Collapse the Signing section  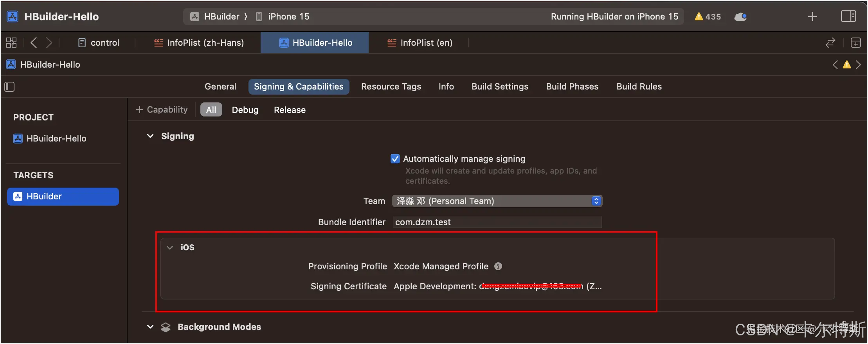point(150,136)
